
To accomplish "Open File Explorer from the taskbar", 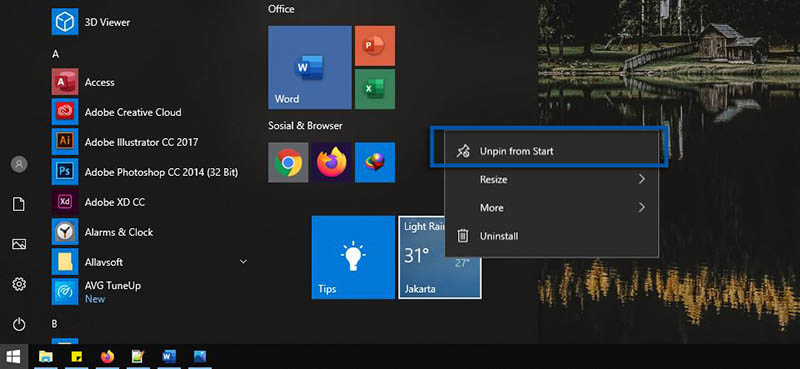I will click(46, 357).
